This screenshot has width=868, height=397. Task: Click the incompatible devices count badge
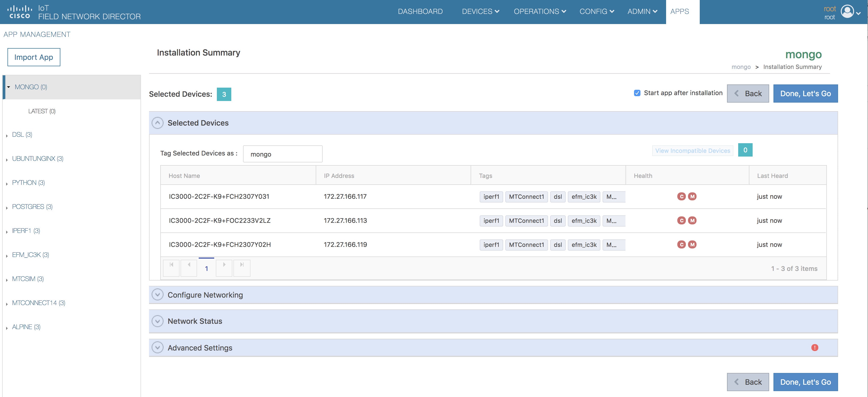[x=745, y=150]
